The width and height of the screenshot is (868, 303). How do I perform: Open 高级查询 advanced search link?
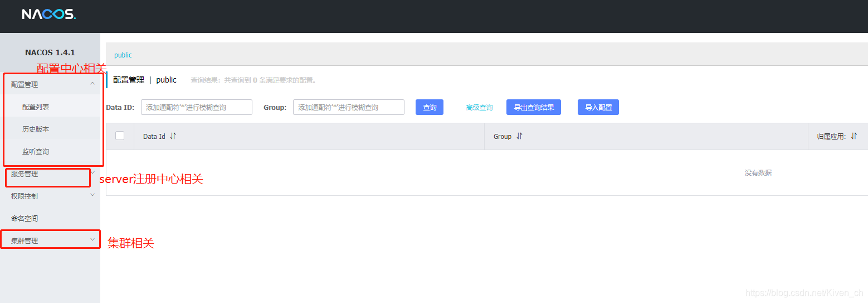click(479, 108)
